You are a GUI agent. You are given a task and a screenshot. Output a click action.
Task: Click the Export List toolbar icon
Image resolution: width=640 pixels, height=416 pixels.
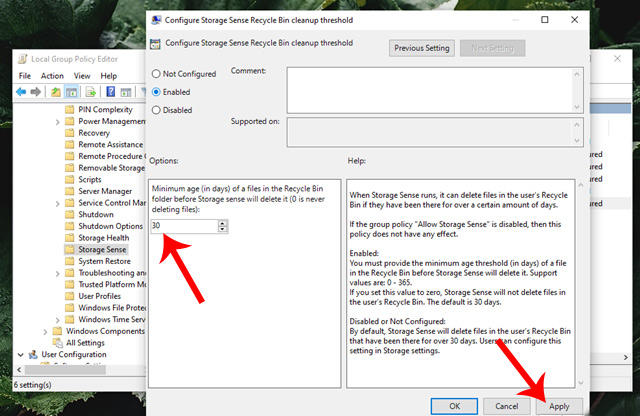coord(90,92)
